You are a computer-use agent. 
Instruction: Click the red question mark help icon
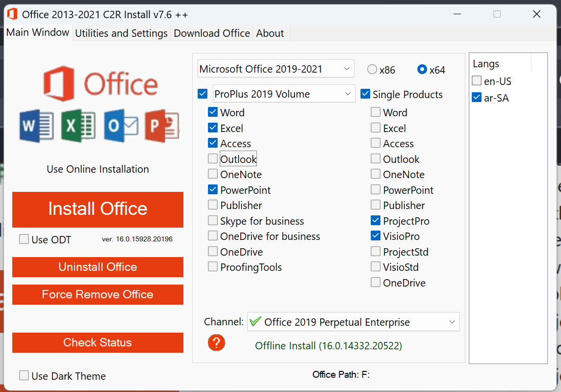coord(216,342)
